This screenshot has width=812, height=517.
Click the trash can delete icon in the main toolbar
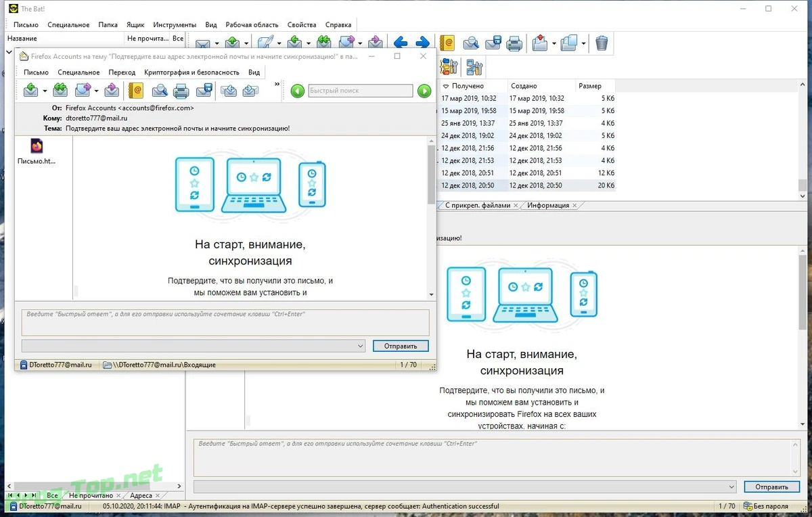point(602,43)
